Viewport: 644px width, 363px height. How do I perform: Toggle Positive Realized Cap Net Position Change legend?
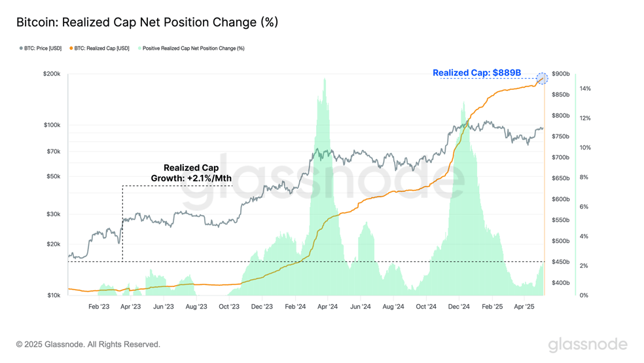(191, 48)
